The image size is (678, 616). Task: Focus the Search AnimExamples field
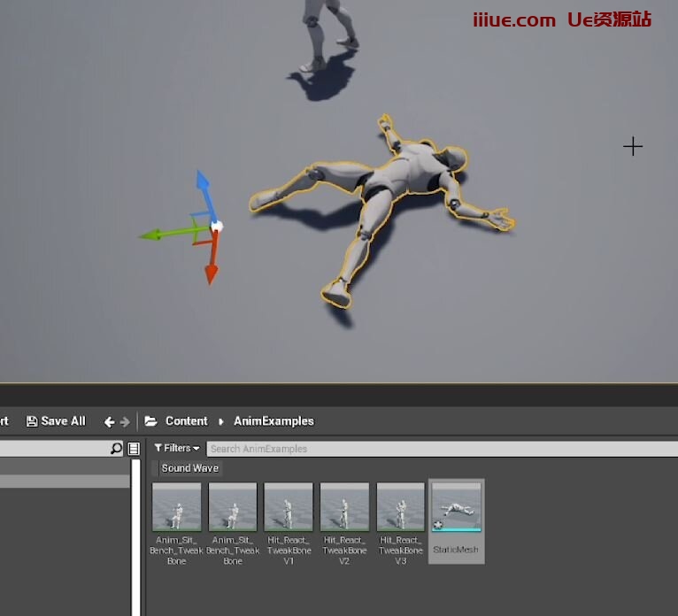[434, 449]
